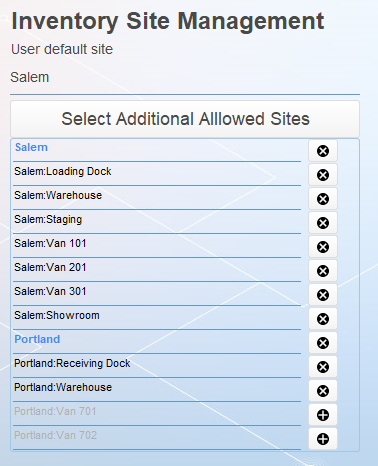Remove Salem:Loading Dock using its X button
The width and height of the screenshot is (378, 466).
[323, 175]
